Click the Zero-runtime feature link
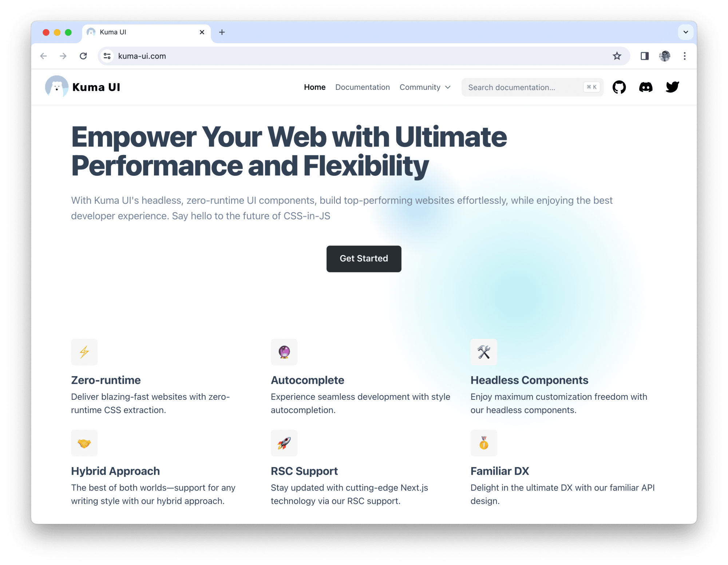This screenshot has width=728, height=565. click(106, 379)
